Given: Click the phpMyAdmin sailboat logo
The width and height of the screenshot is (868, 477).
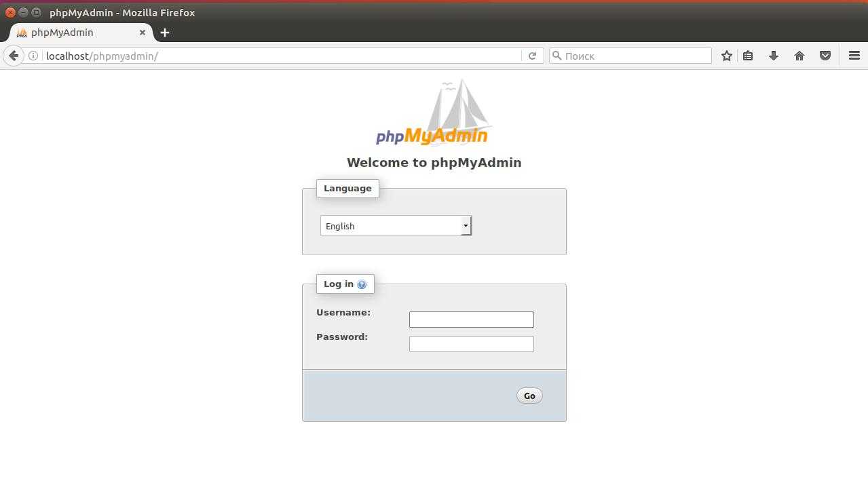Looking at the screenshot, I should pyautogui.click(x=433, y=113).
